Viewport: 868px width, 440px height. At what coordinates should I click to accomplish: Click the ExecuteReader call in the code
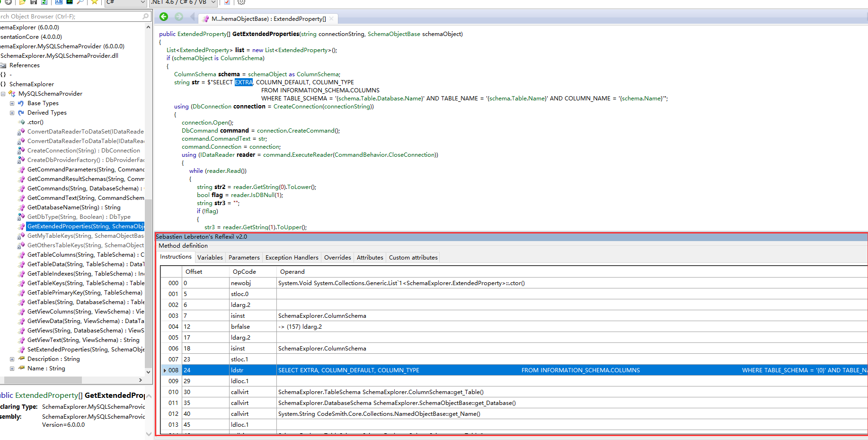coord(312,155)
